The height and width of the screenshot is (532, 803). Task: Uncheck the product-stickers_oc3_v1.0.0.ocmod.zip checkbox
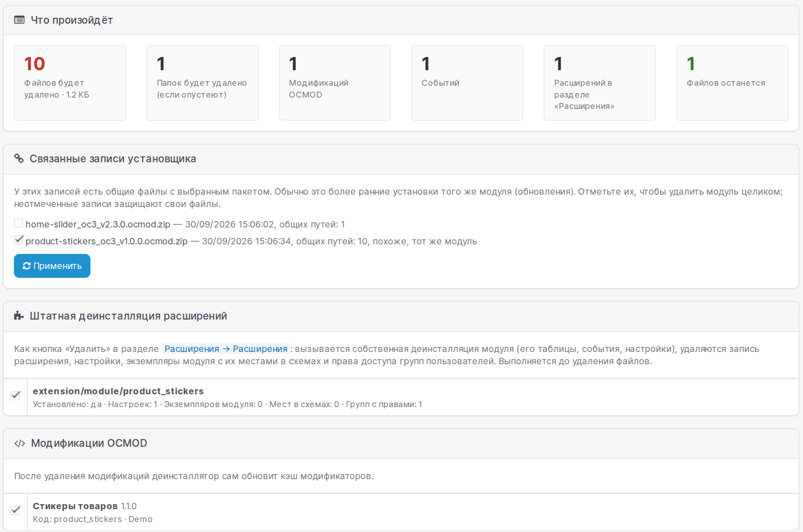tap(18, 240)
